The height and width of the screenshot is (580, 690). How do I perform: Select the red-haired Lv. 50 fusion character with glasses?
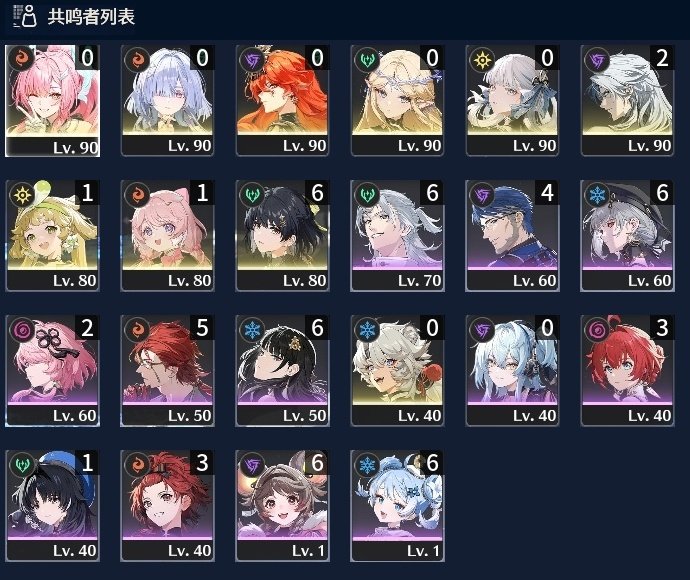167,371
